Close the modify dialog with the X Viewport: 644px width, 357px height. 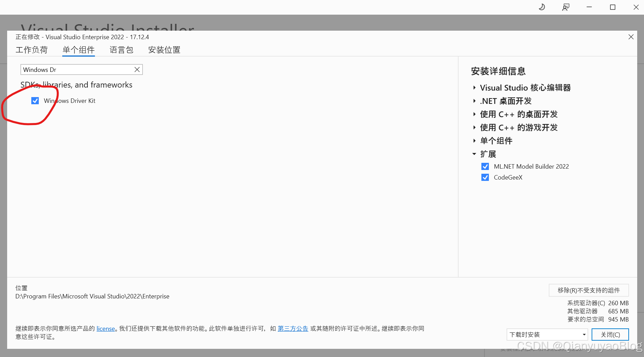tap(631, 37)
